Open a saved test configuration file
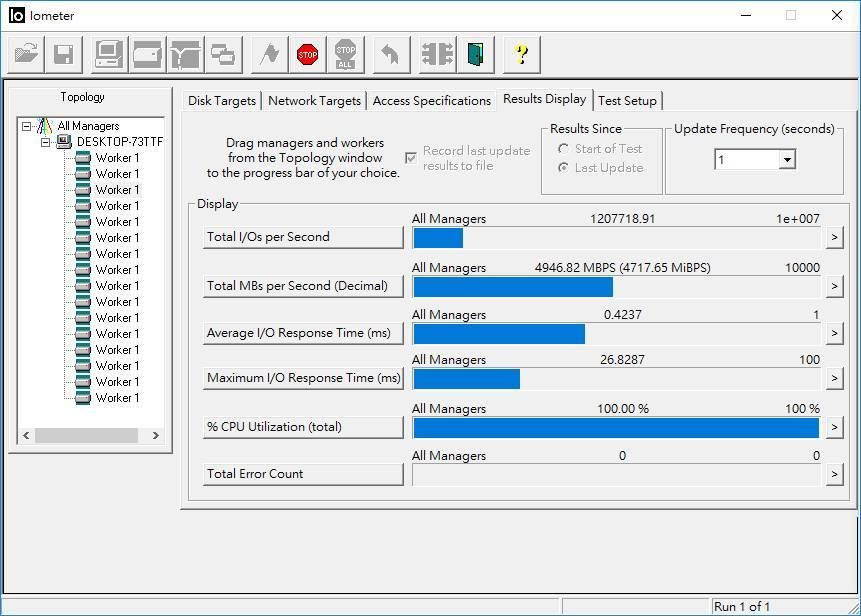 pos(24,54)
